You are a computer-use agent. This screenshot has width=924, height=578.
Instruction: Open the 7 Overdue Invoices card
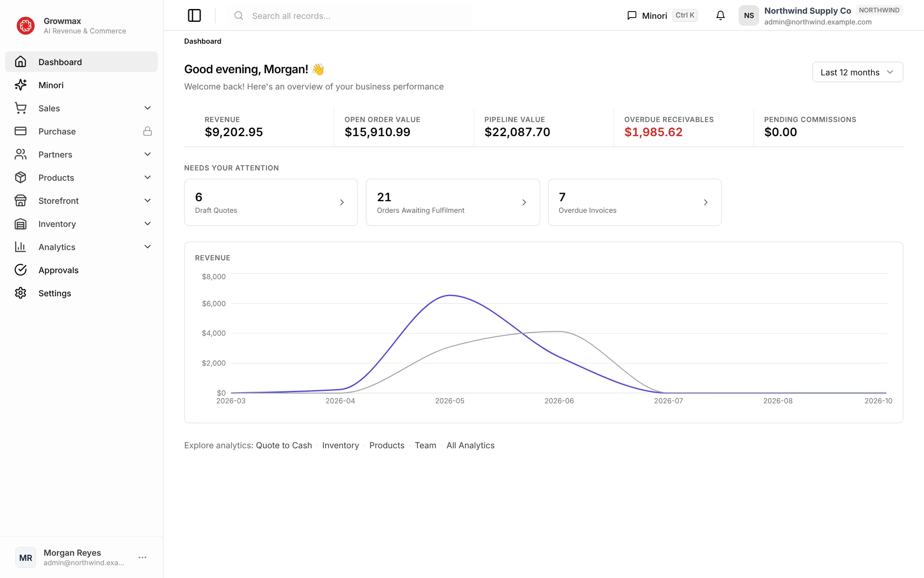pos(634,202)
